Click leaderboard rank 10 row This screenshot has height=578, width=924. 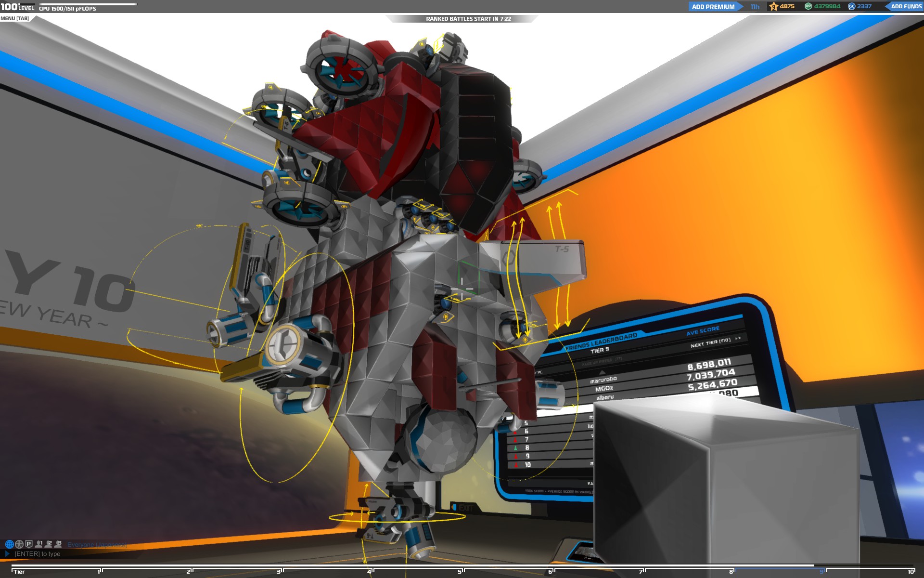pyautogui.click(x=551, y=465)
